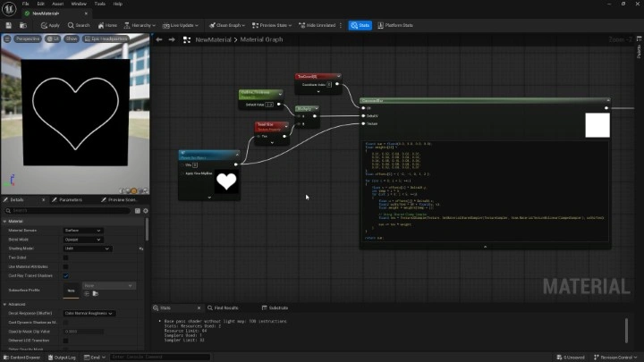Open the Window menu

pyautogui.click(x=78, y=4)
